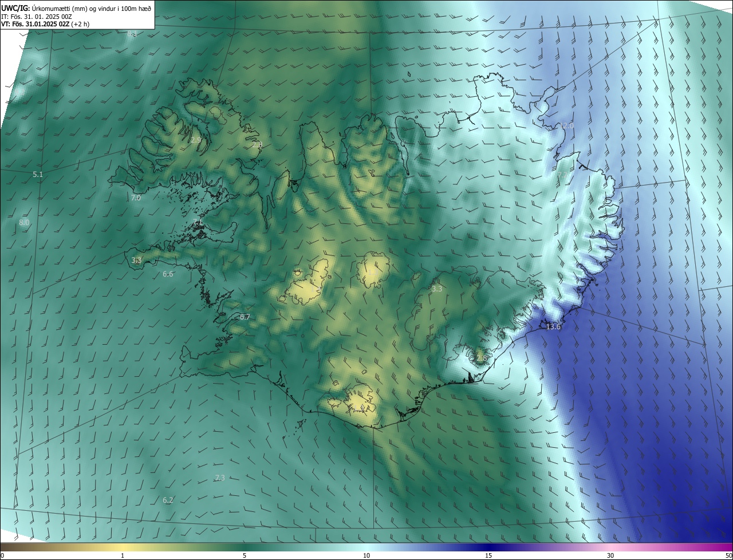This screenshot has height=560, width=733.
Task: Click the 6.2 value over southern sea
Action: [168, 500]
